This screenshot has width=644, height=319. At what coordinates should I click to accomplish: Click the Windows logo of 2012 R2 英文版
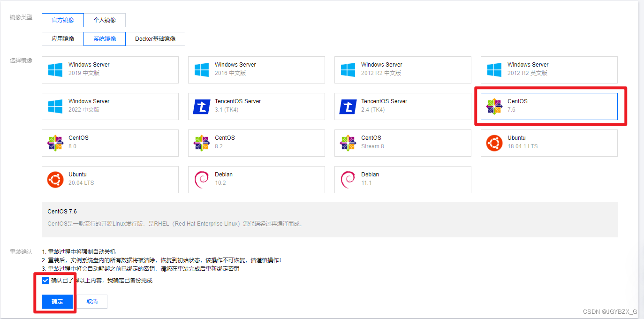click(494, 70)
